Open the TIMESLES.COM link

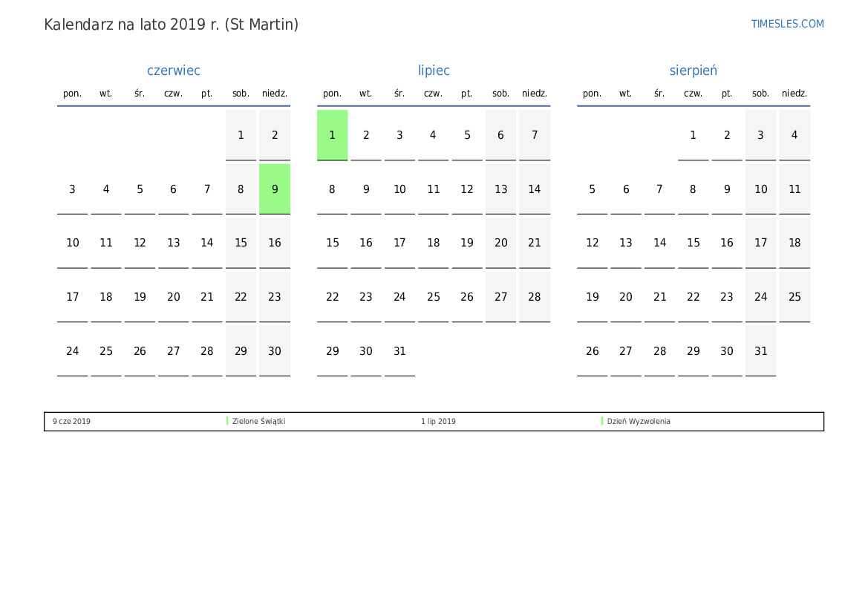click(x=787, y=24)
